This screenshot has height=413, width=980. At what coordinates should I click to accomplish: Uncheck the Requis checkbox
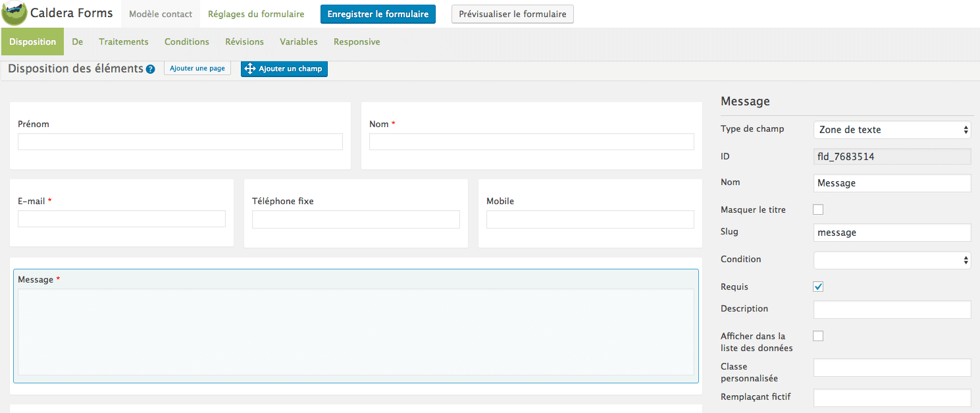click(818, 287)
